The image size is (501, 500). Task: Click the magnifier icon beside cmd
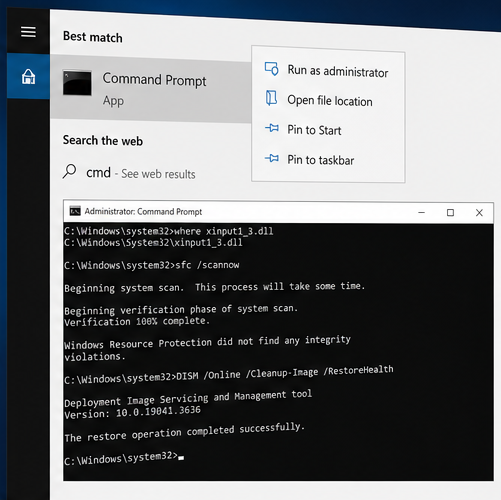(69, 171)
